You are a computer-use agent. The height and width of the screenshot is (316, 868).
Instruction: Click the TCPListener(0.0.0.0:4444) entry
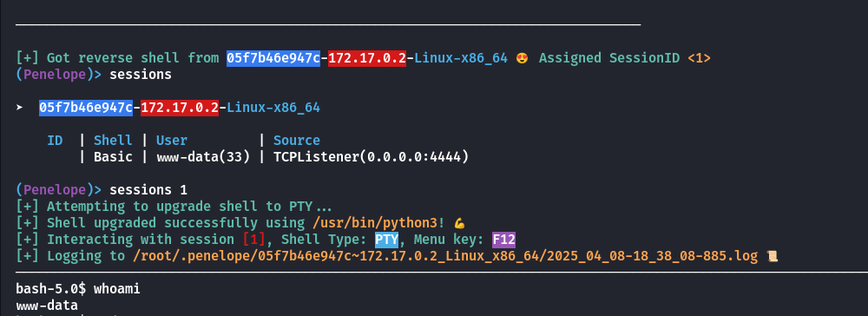point(372,157)
